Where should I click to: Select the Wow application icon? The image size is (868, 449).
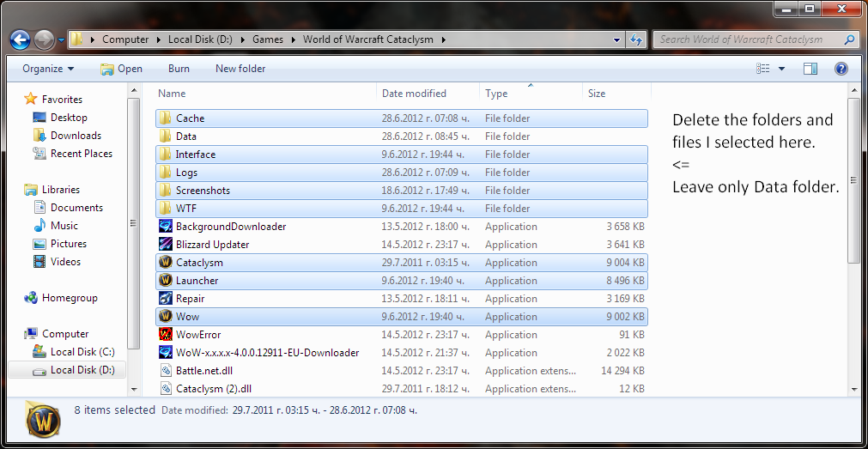[x=165, y=317]
